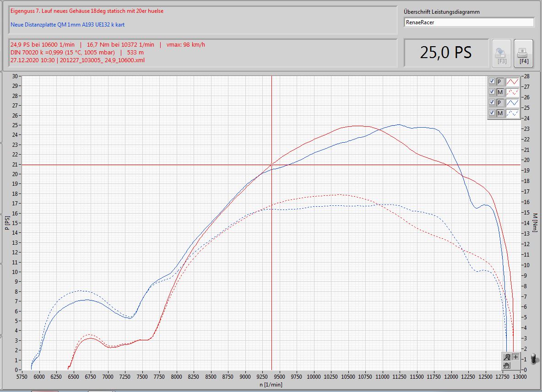Click the print button labeled F4
The width and height of the screenshot is (542, 392).
coord(524,53)
